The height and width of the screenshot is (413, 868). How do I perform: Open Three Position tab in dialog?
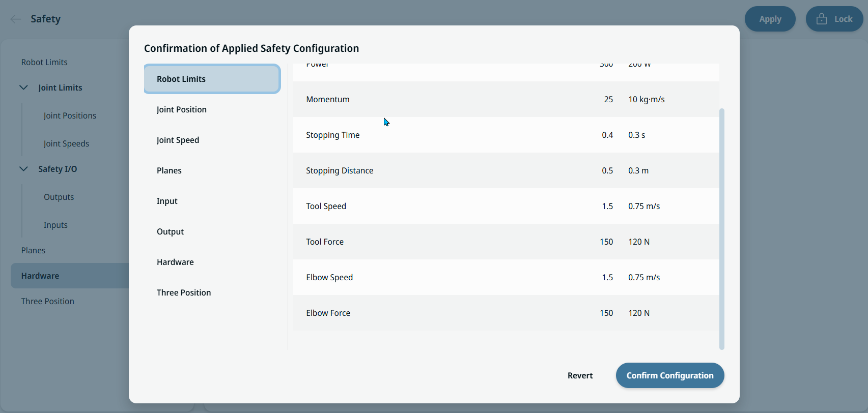tap(184, 292)
